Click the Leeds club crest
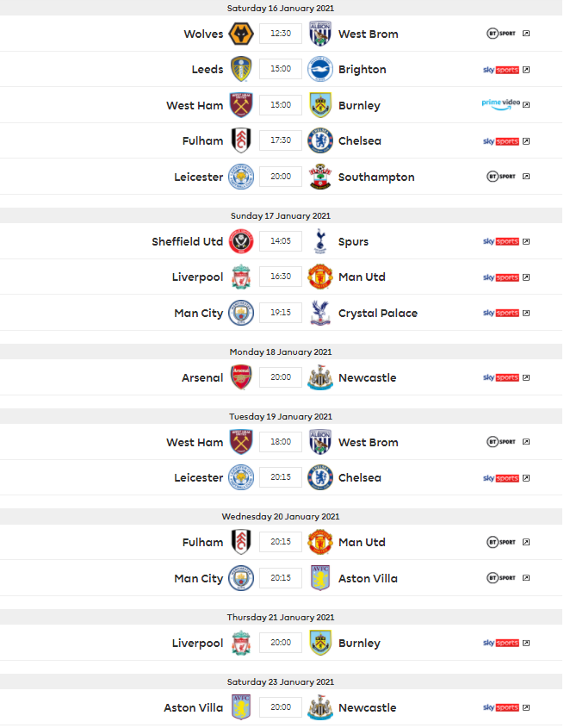Image resolution: width=564 pixels, height=728 pixels. click(240, 70)
